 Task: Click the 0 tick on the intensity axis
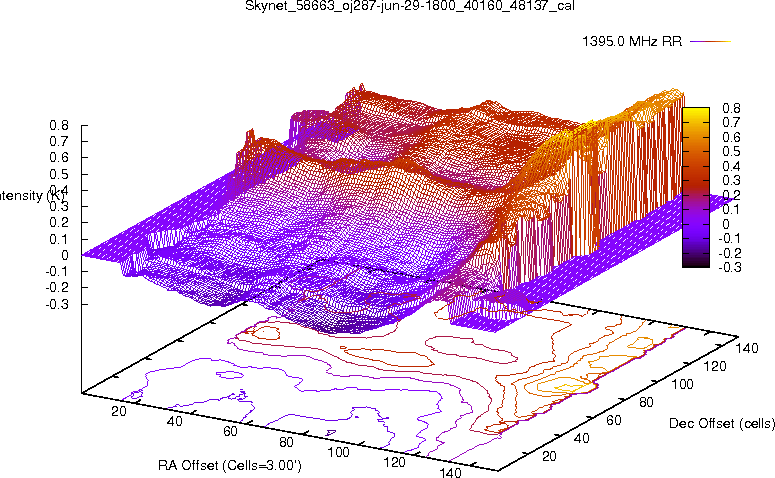point(65,256)
